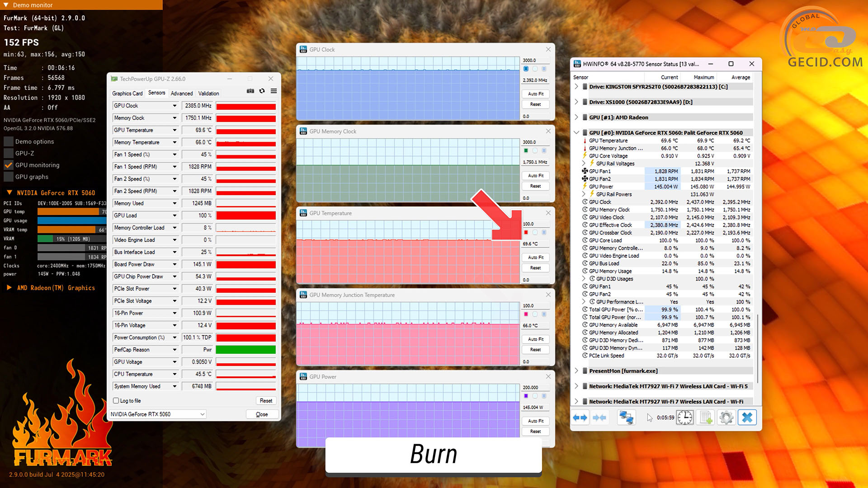Click the GPU-Z screenshot camera icon
Viewport: 868px width, 488px height.
[x=250, y=91]
